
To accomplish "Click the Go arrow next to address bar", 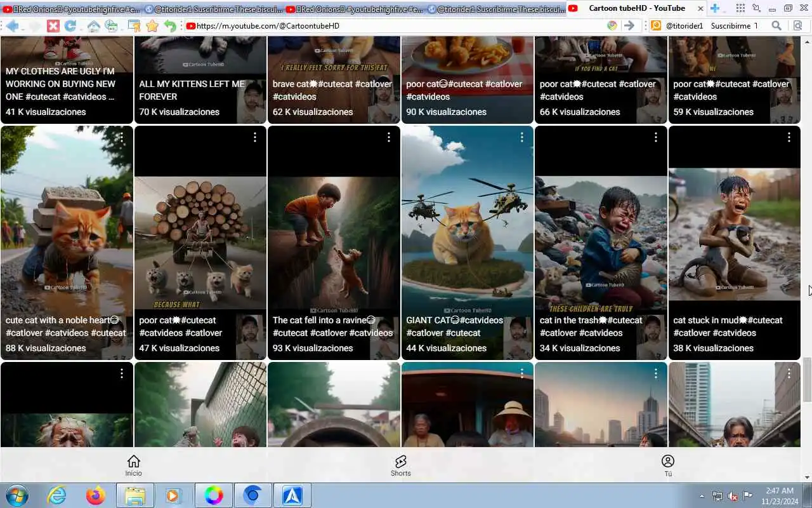I will (x=629, y=26).
